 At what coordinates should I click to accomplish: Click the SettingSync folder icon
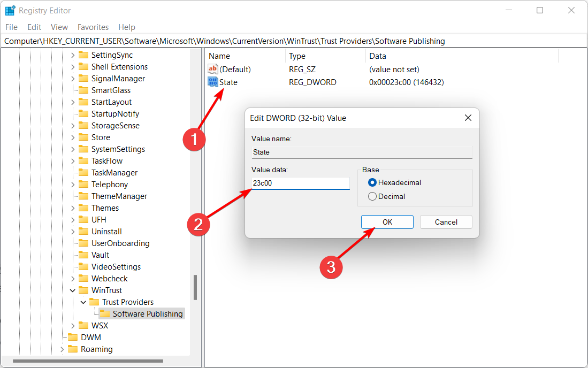point(83,55)
